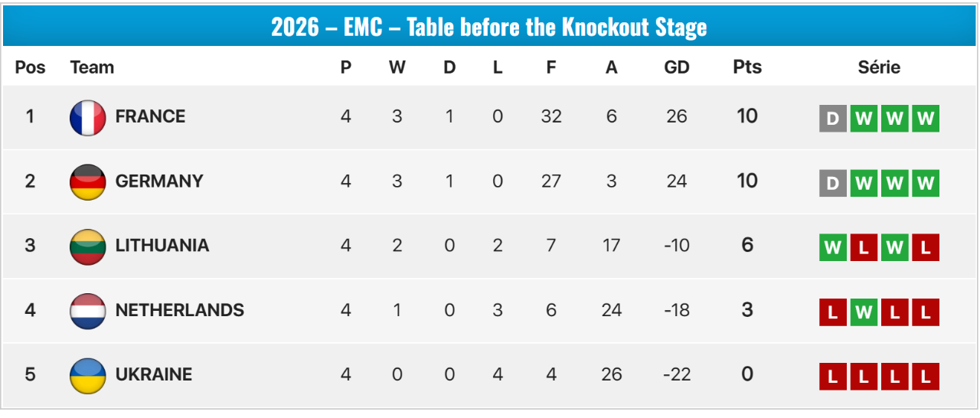980x418 pixels.
Task: Click the Ukraine flag icon
Action: coord(88,376)
